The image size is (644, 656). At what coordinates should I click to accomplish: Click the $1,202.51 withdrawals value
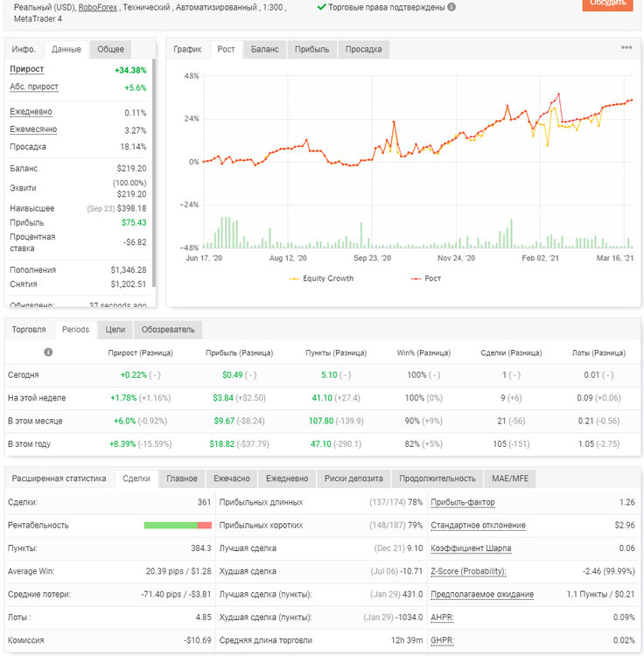tap(129, 284)
